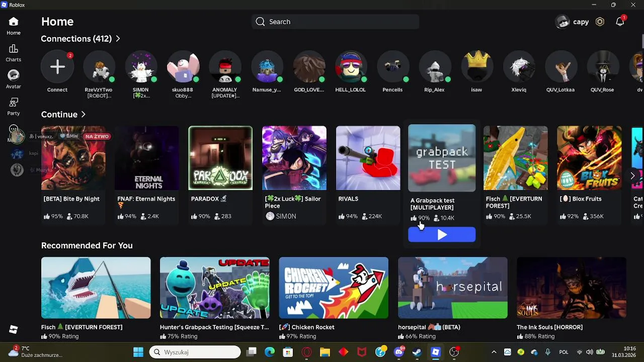Click the Search input field
The image size is (644, 362).
(336, 22)
